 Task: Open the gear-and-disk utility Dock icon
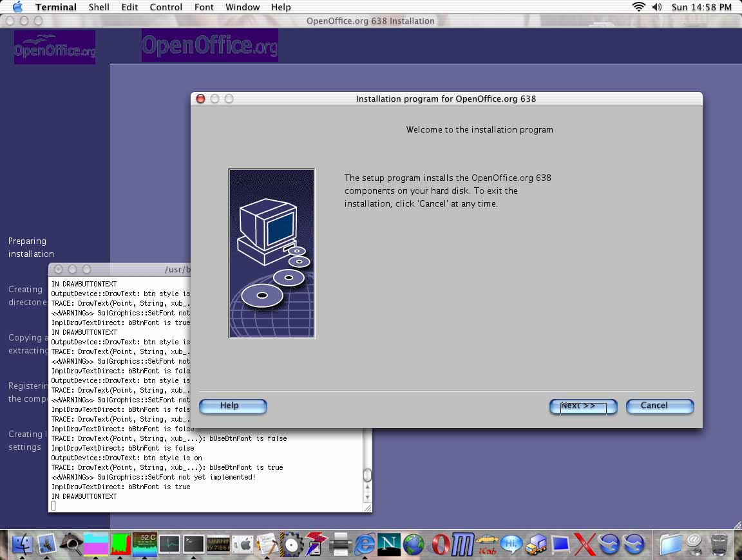point(292,544)
